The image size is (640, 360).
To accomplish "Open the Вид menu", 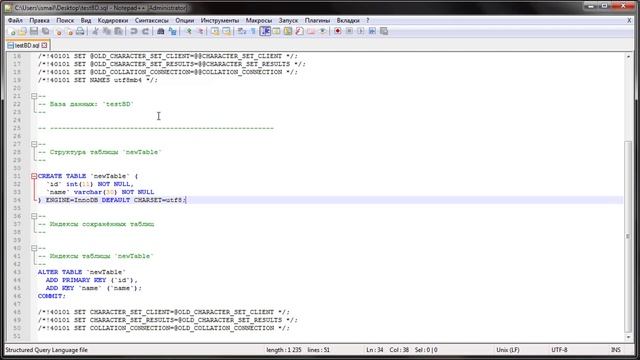I will click(86, 20).
